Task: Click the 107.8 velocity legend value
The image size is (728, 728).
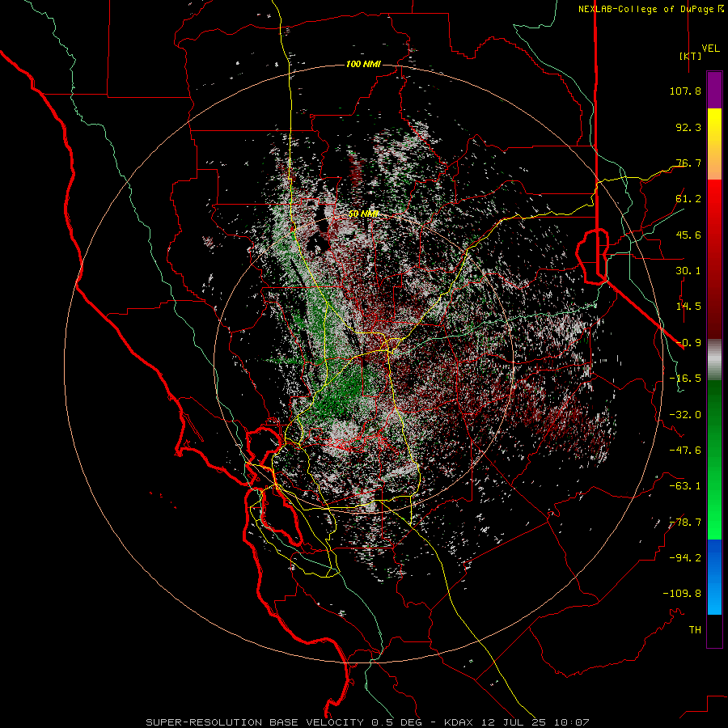Action: (685, 91)
